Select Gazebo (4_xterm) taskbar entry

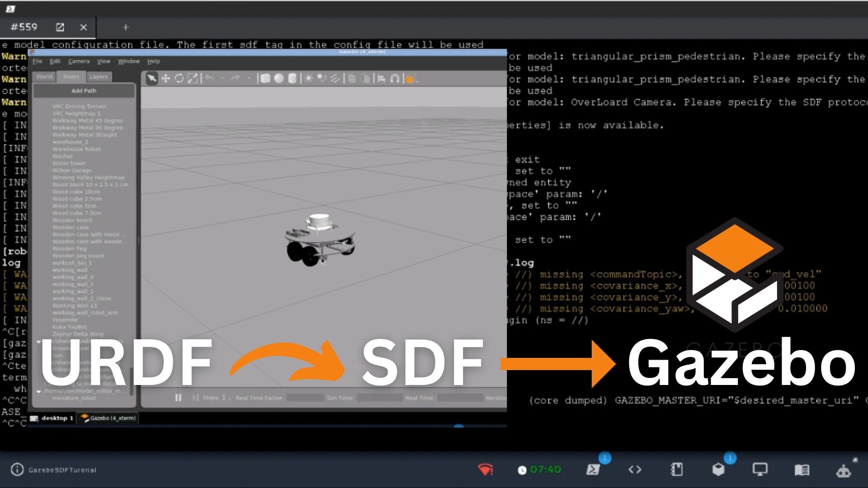(x=108, y=418)
